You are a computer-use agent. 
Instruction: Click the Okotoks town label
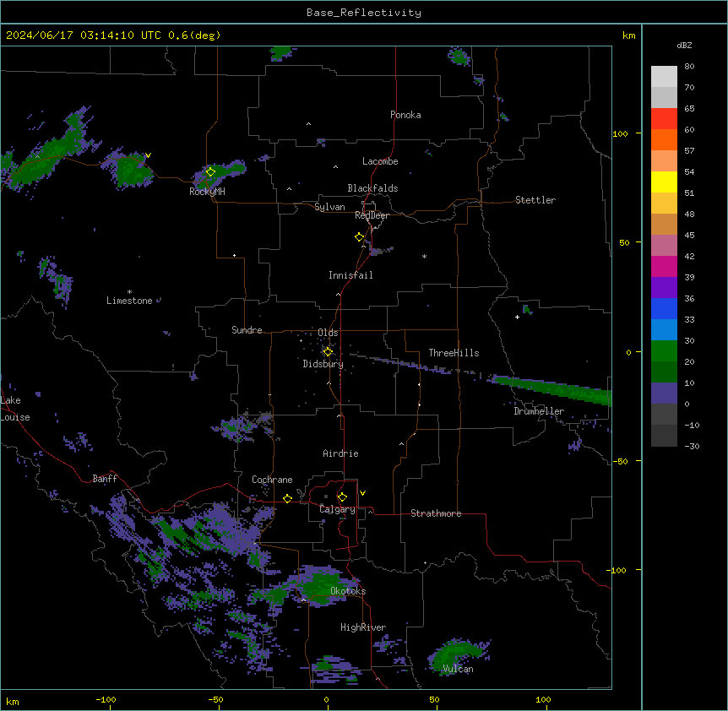click(x=348, y=591)
